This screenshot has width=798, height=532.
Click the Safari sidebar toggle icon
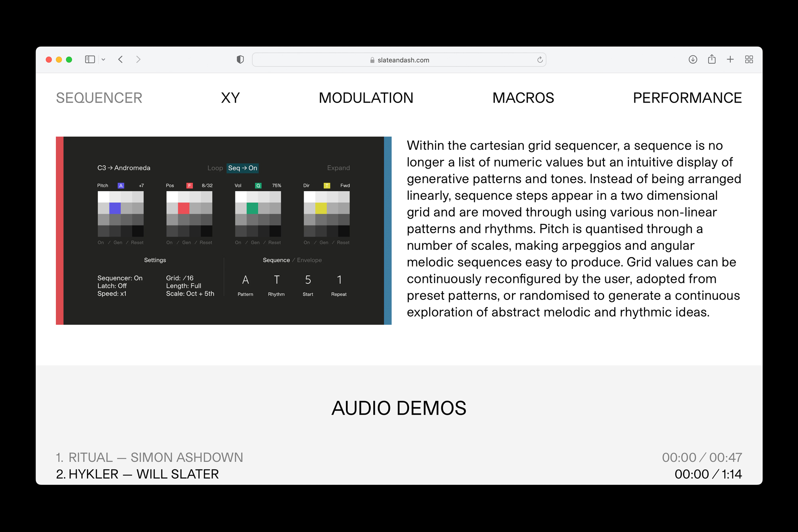(x=90, y=59)
